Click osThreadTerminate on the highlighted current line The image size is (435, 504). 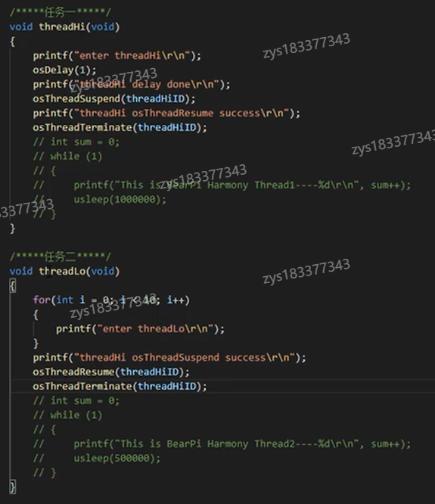(x=82, y=386)
